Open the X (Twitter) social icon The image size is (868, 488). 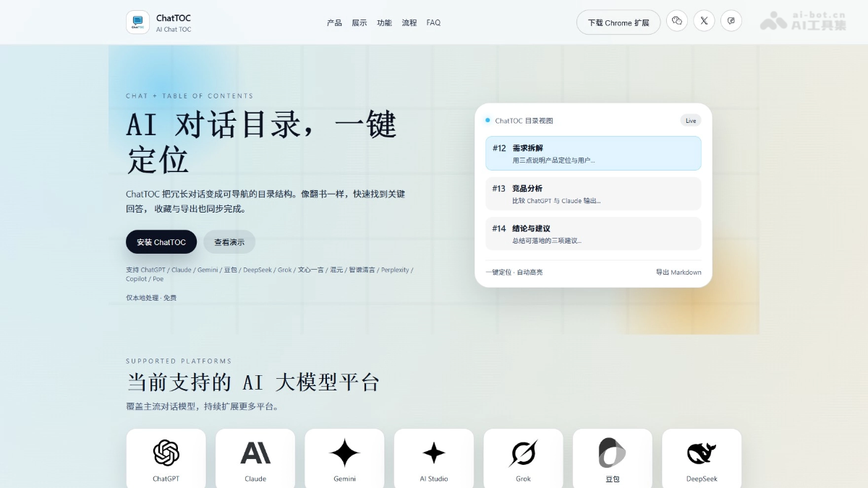click(704, 21)
